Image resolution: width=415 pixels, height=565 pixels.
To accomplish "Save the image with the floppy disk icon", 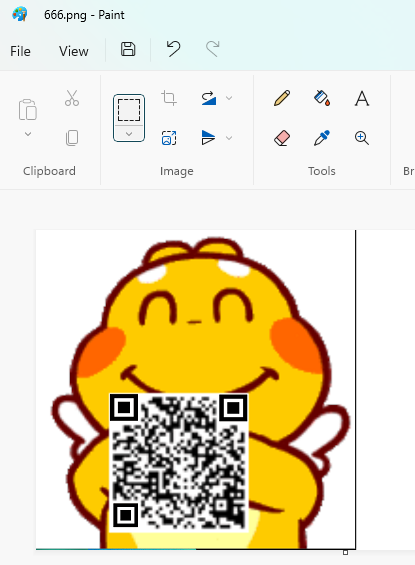I will (x=128, y=49).
